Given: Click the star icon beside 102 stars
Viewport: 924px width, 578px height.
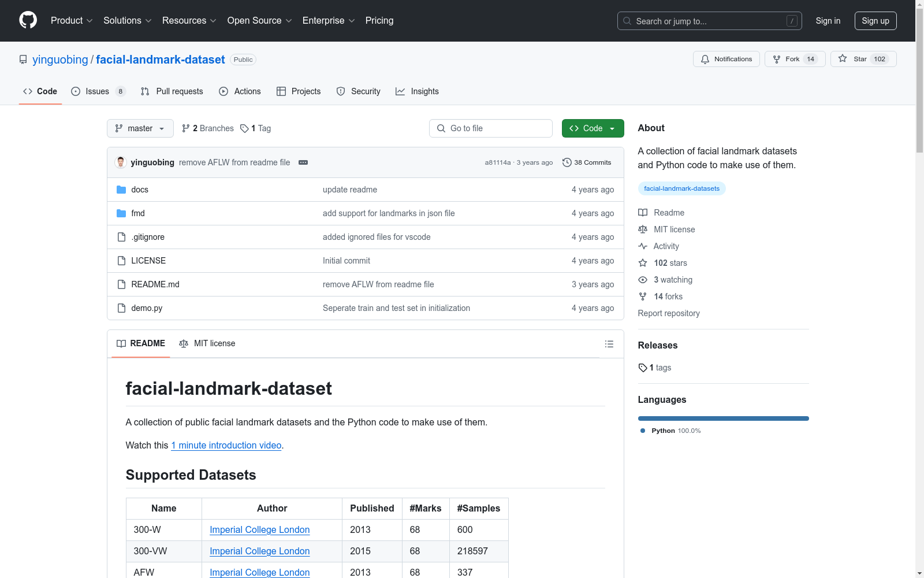Looking at the screenshot, I should (x=643, y=263).
